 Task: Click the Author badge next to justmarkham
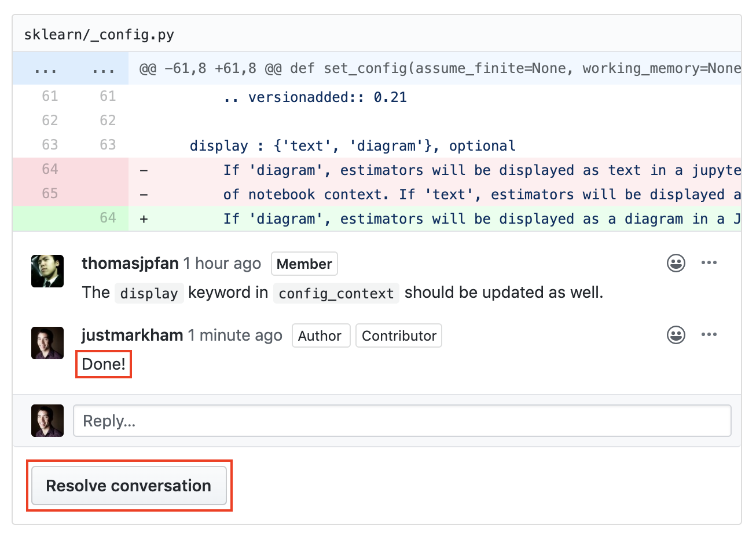pyautogui.click(x=321, y=335)
